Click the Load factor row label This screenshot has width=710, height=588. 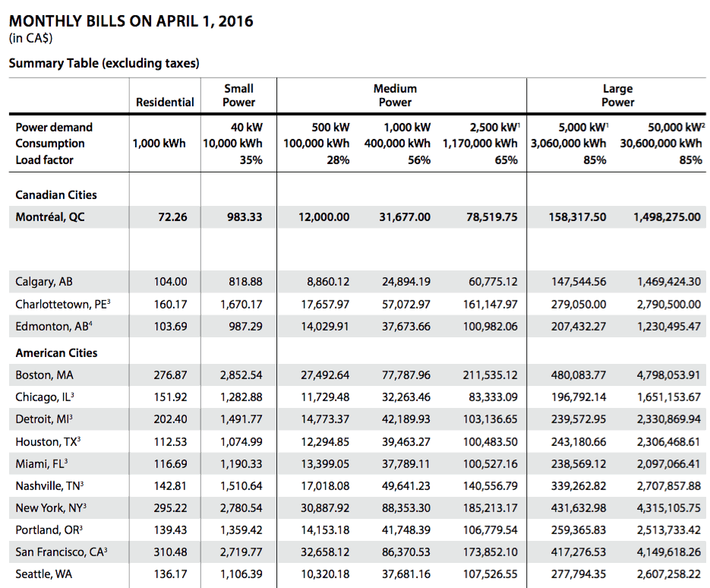click(x=45, y=160)
